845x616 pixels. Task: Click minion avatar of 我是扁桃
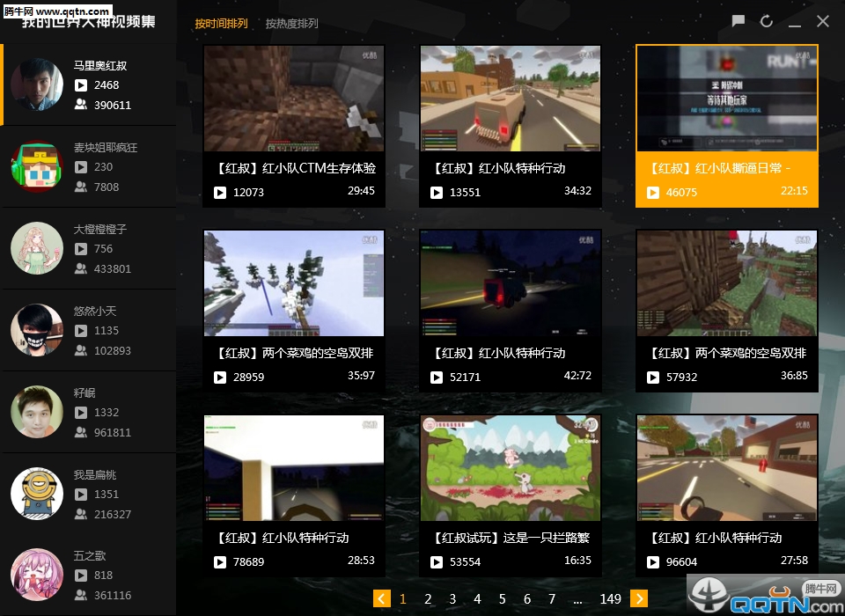pos(37,494)
